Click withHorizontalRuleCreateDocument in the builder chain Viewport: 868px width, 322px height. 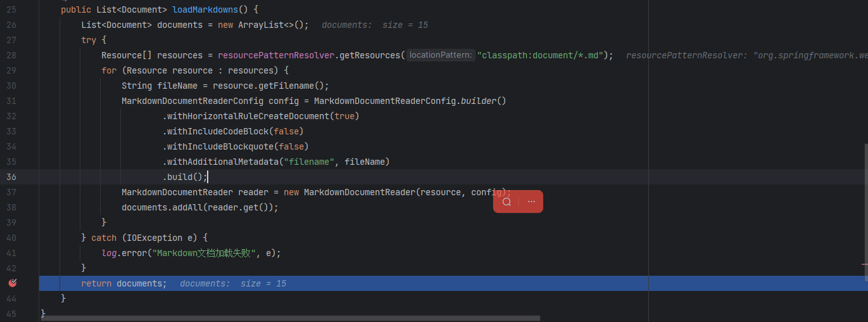click(x=248, y=116)
